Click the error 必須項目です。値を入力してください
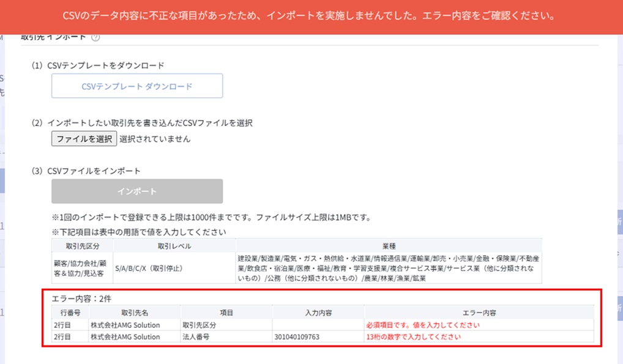The width and height of the screenshot is (623, 364). (x=423, y=325)
